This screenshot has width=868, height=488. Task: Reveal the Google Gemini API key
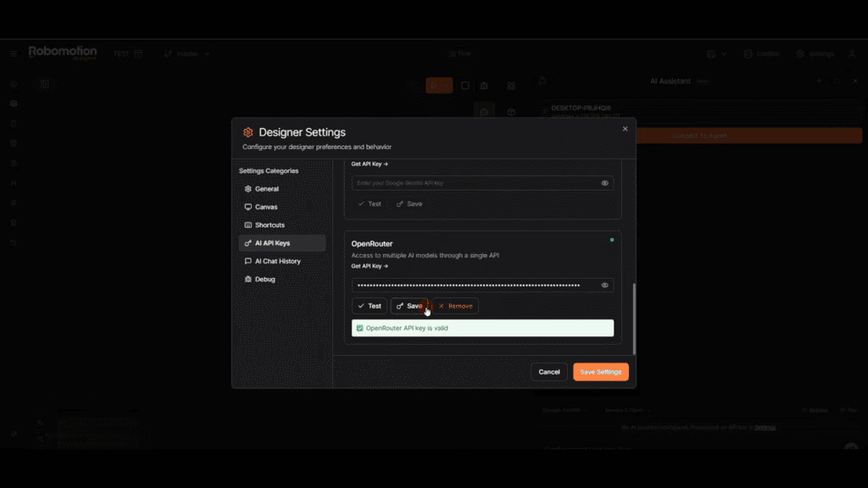[x=604, y=183]
